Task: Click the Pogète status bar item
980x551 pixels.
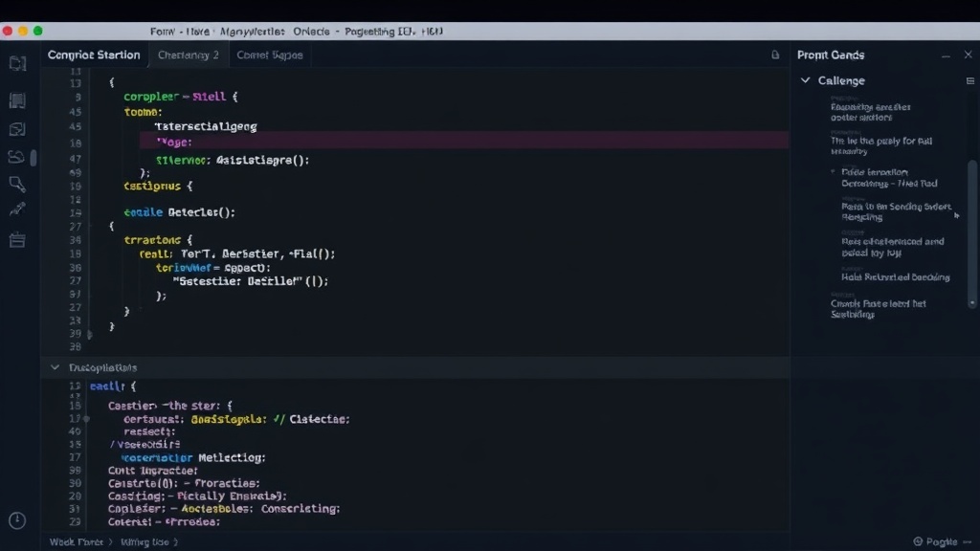Action: pyautogui.click(x=942, y=541)
